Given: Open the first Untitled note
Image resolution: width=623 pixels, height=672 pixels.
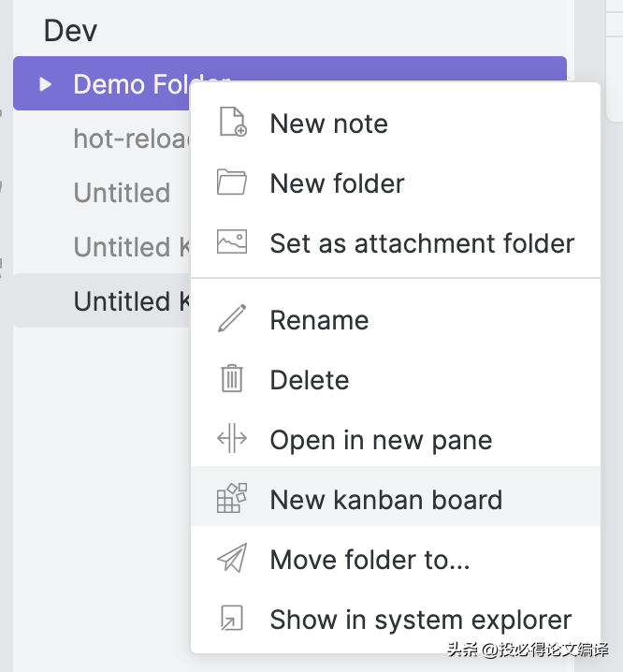Looking at the screenshot, I should coord(122,192).
